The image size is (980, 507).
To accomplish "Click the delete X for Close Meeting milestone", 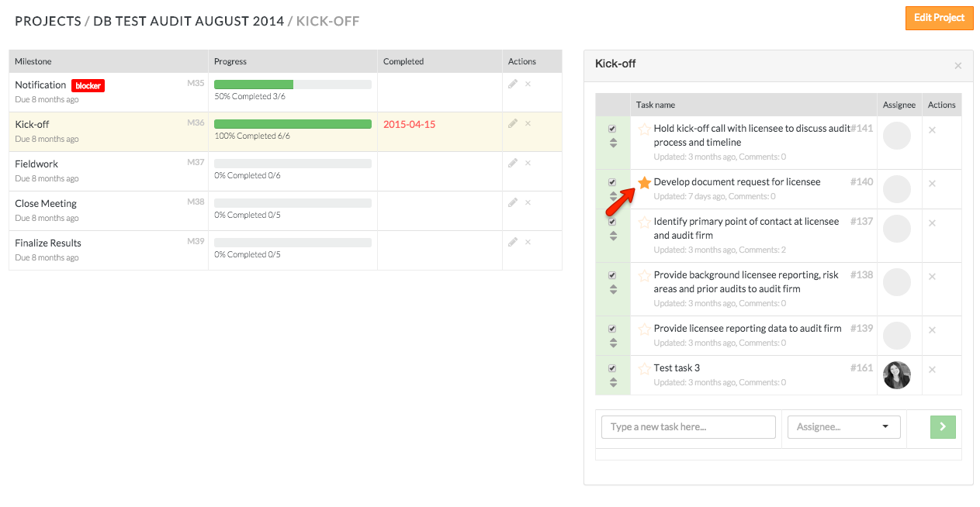I will point(528,202).
